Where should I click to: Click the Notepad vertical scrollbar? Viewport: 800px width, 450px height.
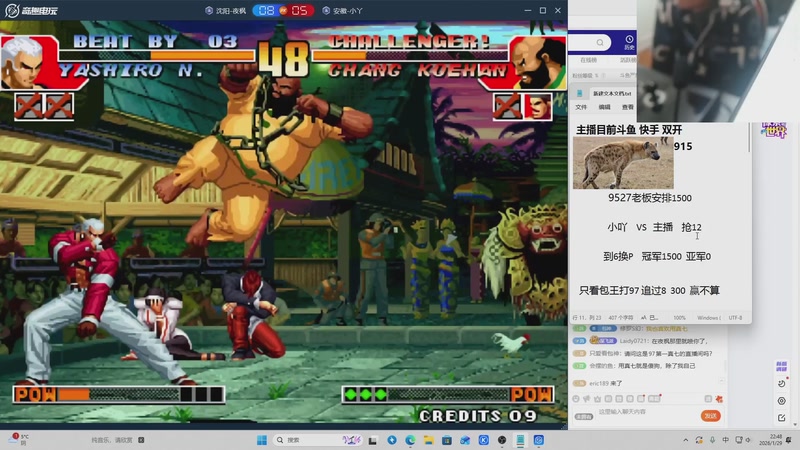point(749,138)
